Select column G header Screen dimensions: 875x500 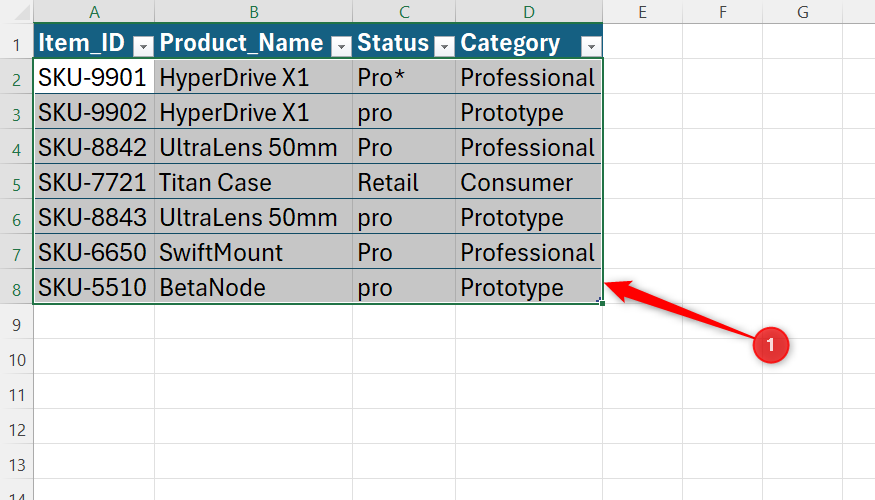pyautogui.click(x=802, y=12)
